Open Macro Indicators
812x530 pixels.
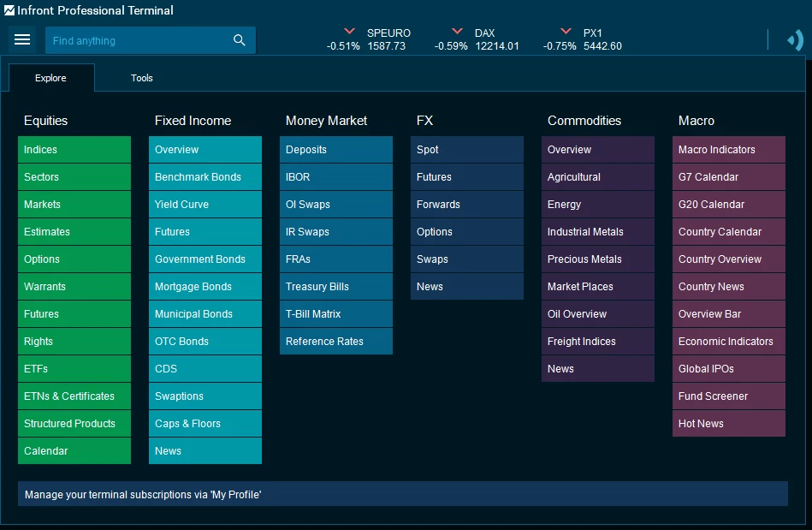tap(728, 149)
